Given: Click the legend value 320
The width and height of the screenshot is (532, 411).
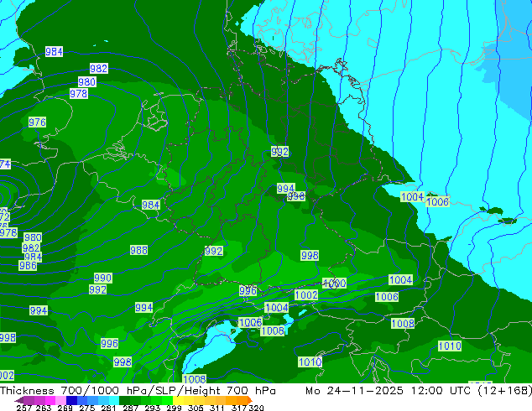Looking at the screenshot, I should point(257,408).
